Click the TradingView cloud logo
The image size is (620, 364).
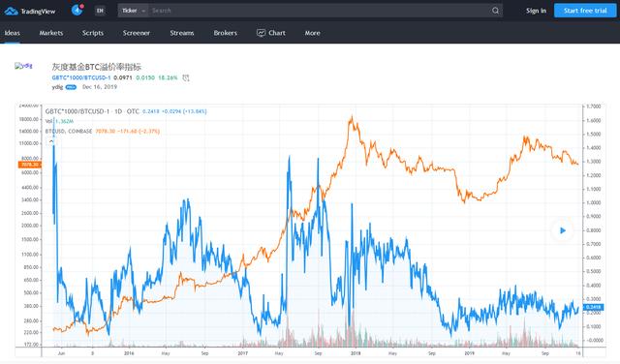(11, 11)
